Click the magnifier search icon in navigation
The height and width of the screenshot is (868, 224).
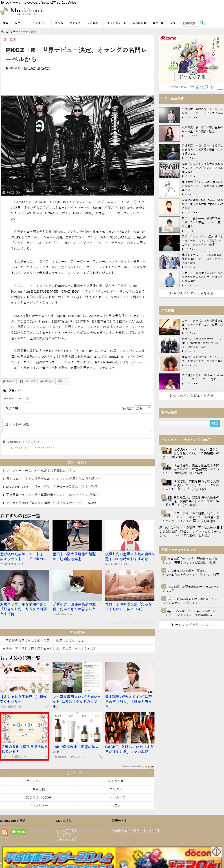point(202,22)
